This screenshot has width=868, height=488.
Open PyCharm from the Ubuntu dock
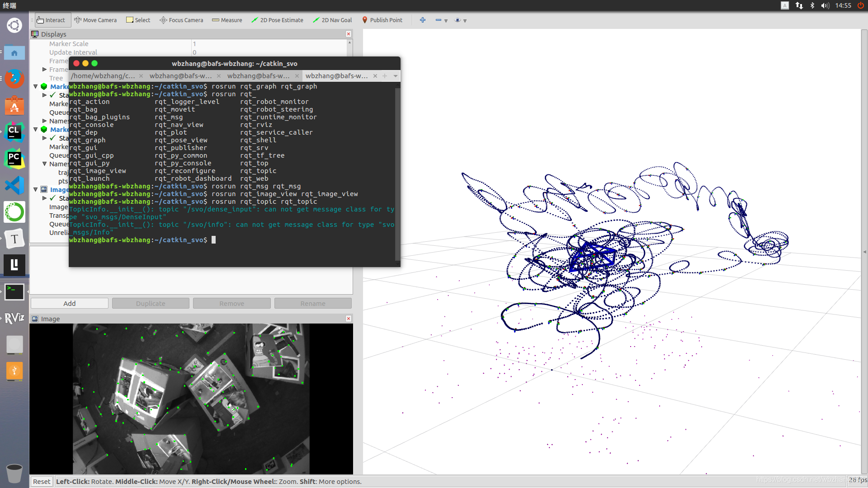[14, 159]
